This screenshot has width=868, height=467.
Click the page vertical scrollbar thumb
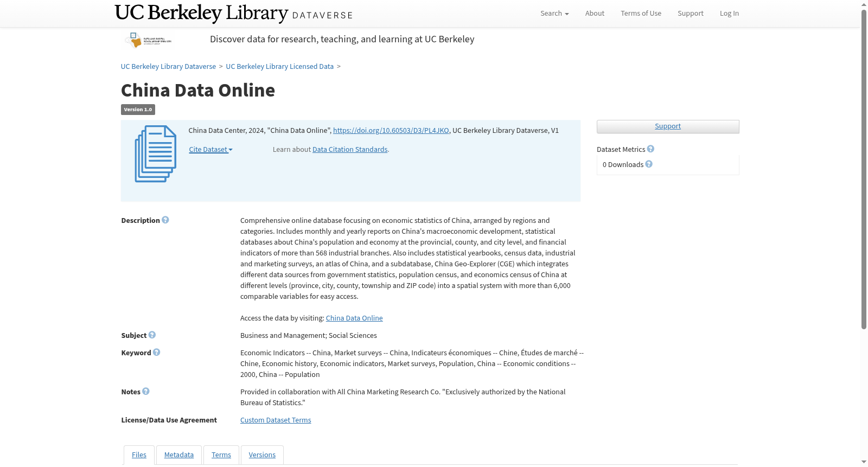(864, 169)
